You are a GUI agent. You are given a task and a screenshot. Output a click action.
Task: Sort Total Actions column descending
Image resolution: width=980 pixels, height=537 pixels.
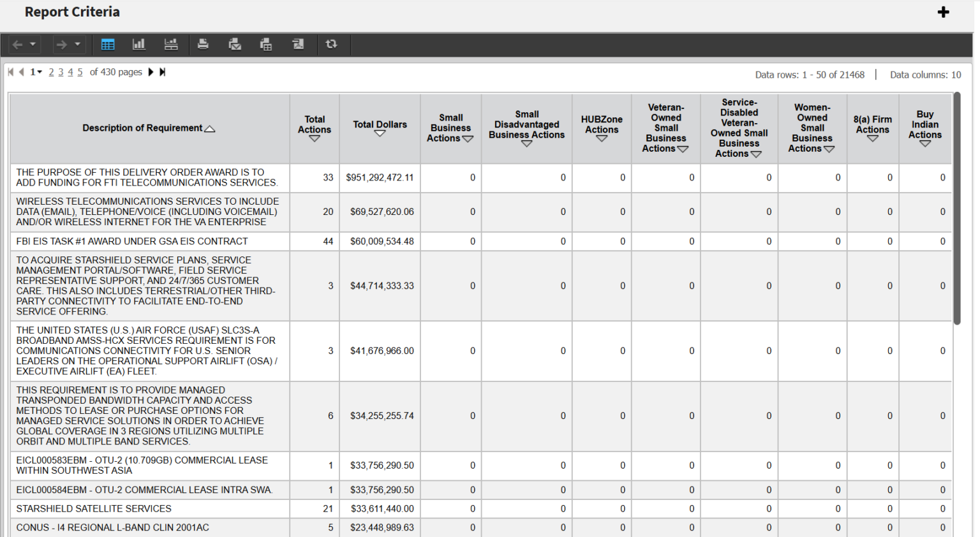[315, 138]
